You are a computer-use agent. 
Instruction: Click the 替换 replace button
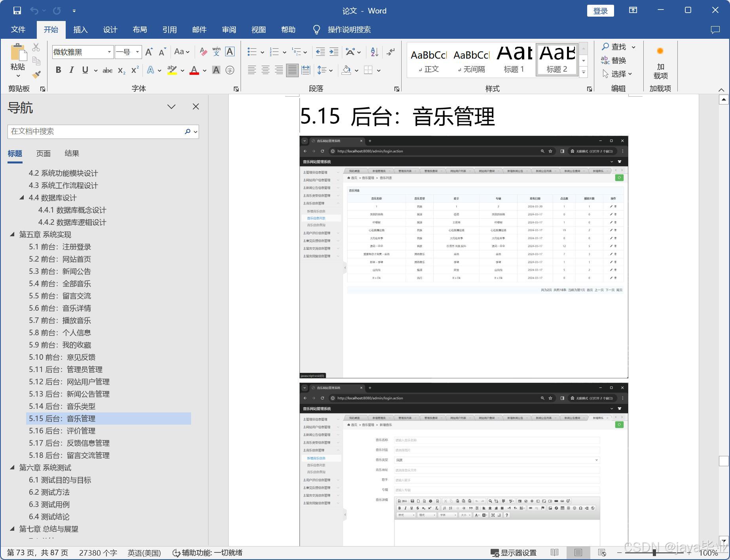click(614, 60)
